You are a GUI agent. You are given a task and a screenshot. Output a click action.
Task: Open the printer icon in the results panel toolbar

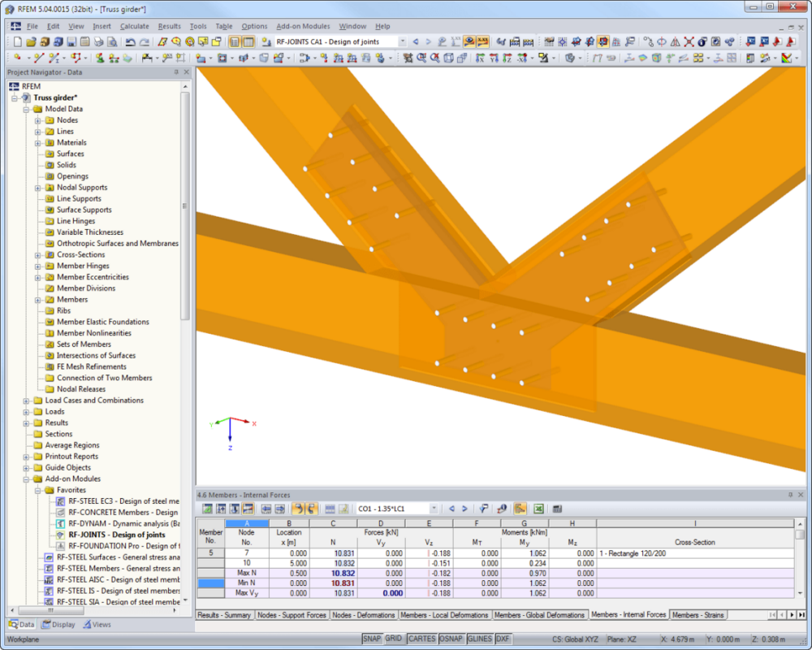(557, 511)
